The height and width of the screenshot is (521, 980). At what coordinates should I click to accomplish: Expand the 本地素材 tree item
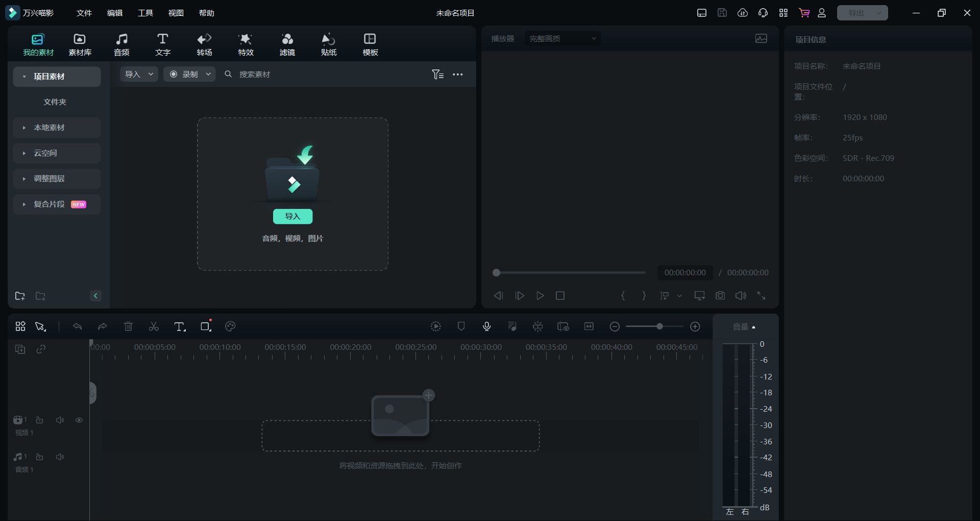pos(24,128)
